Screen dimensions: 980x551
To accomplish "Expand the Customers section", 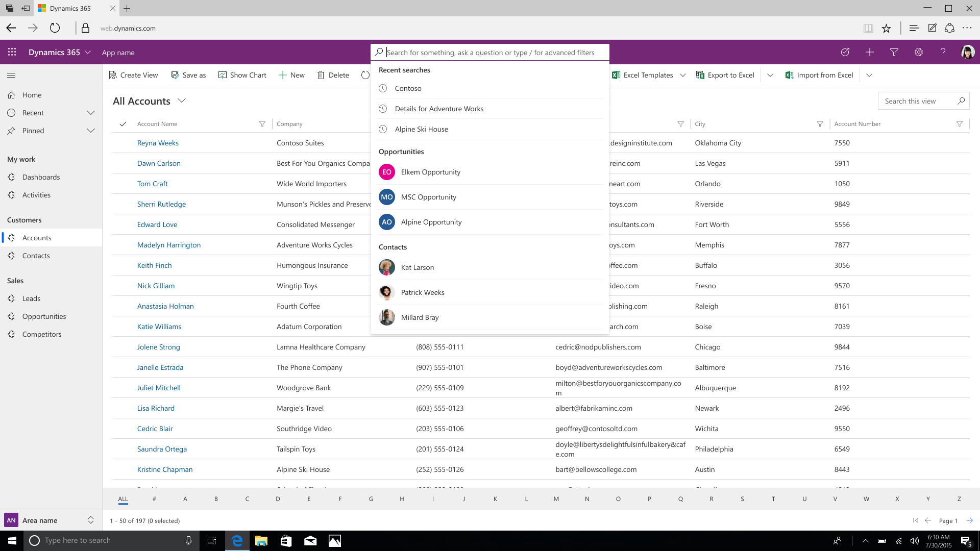I will click(24, 219).
